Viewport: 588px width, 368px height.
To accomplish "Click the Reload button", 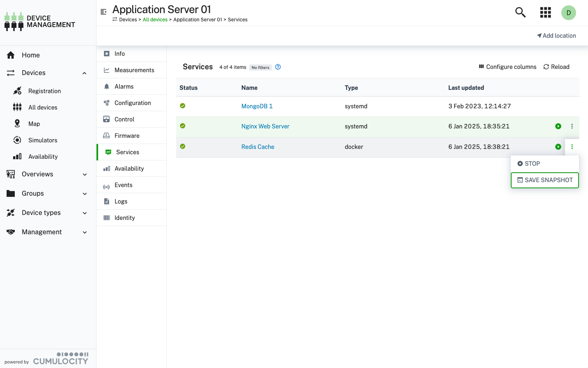I will (556, 67).
